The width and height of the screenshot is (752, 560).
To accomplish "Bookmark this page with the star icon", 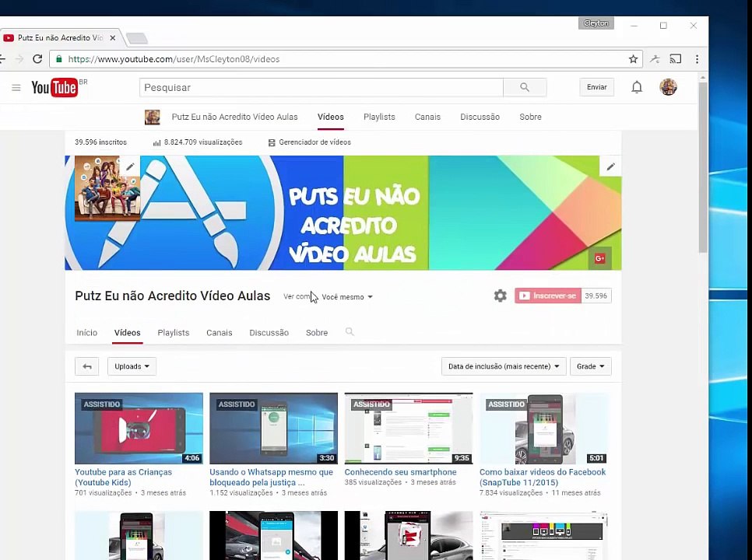I will (633, 59).
